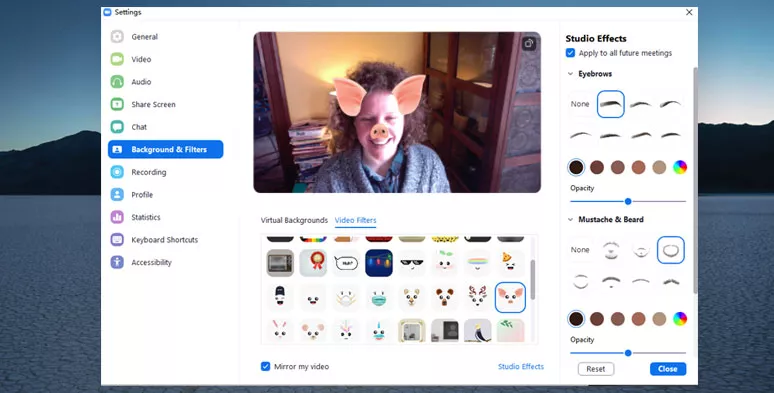Apply the bunny ears filter
Image resolution: width=774 pixels, height=393 pixels.
[280, 330]
